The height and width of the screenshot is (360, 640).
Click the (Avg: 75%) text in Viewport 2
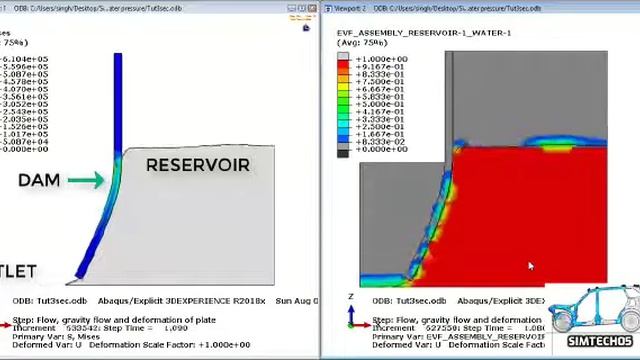pyautogui.click(x=362, y=42)
